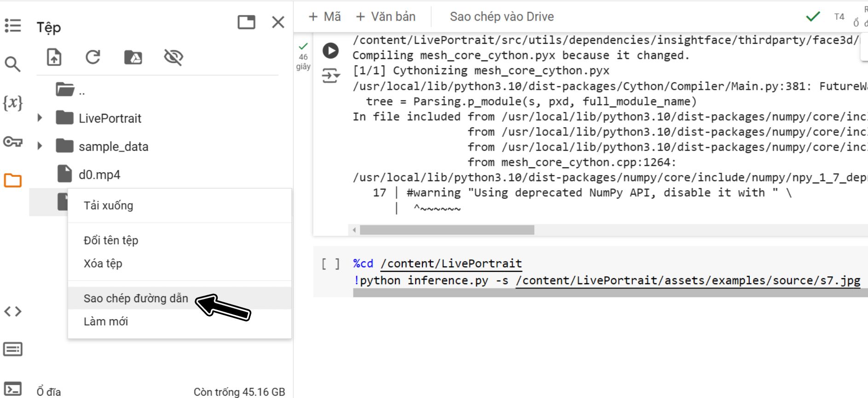The height and width of the screenshot is (398, 868).
Task: Choose Tải xuống from context menu
Action: point(179,205)
